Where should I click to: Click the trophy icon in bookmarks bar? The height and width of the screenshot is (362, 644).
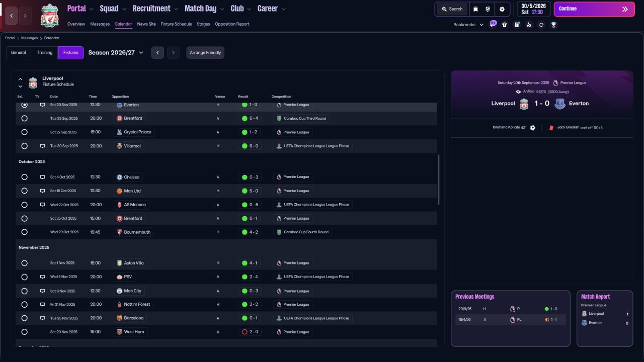[x=553, y=25]
